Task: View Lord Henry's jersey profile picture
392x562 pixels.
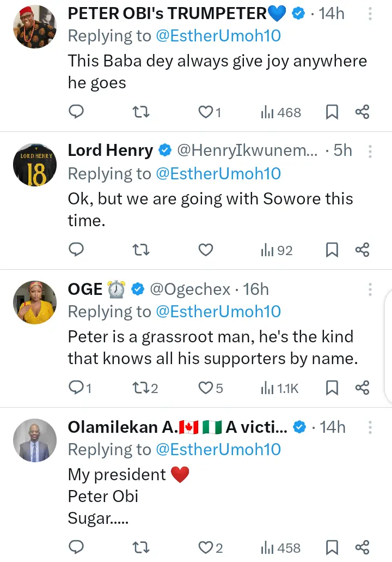Action: click(x=35, y=165)
